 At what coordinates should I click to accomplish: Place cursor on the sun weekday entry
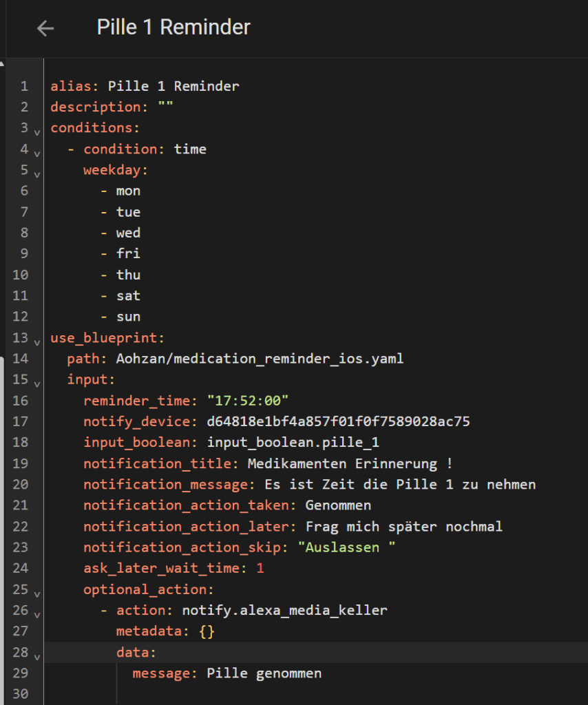click(128, 317)
